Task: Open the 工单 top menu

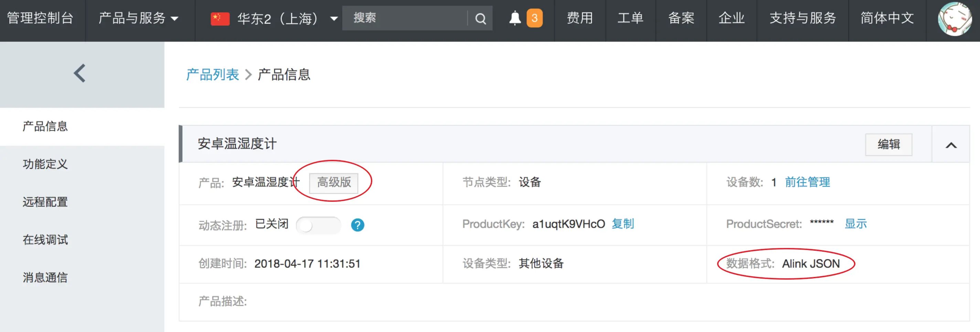Action: [630, 18]
